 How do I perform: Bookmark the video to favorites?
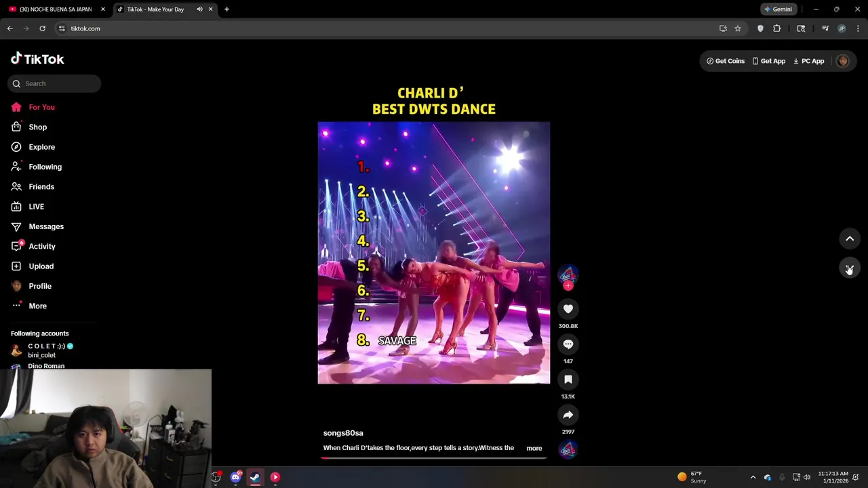pyautogui.click(x=568, y=380)
